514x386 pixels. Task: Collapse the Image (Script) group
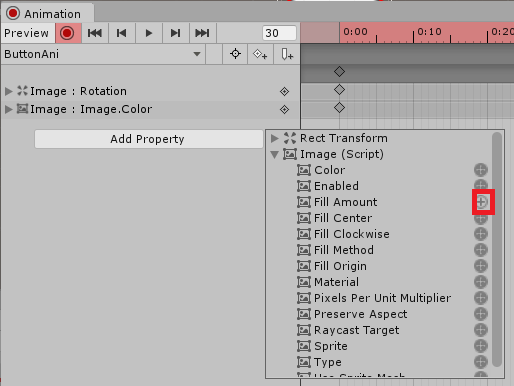[x=275, y=154]
